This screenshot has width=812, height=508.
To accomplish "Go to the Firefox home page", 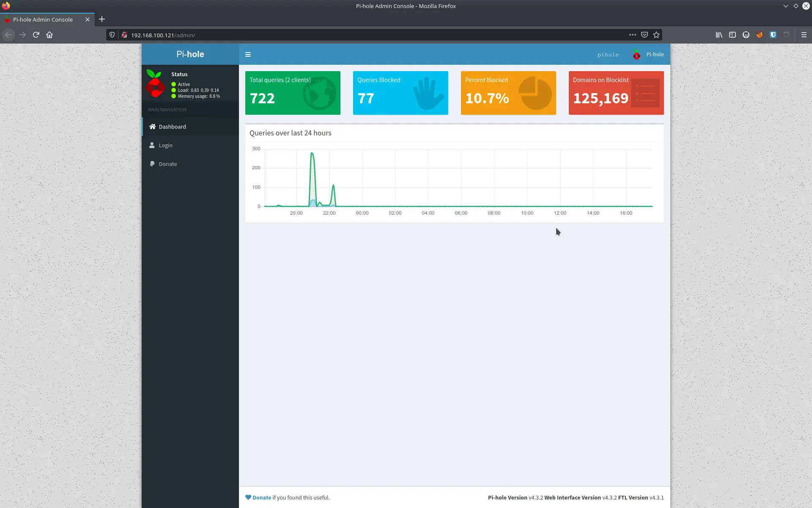I will 49,35.
